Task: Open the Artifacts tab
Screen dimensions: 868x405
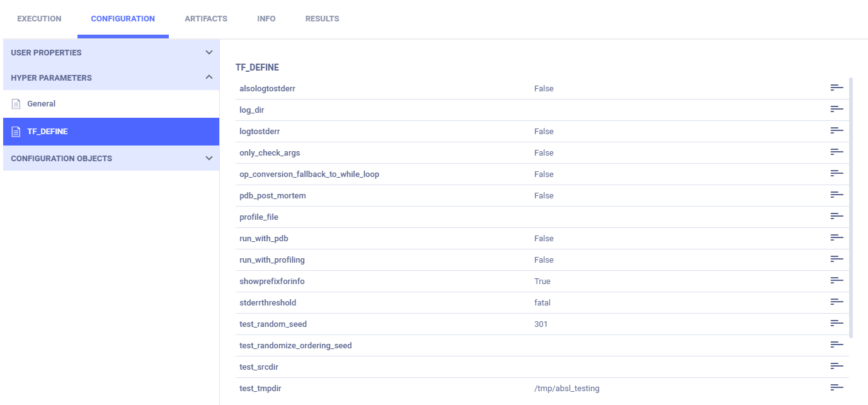Action: 206,19
